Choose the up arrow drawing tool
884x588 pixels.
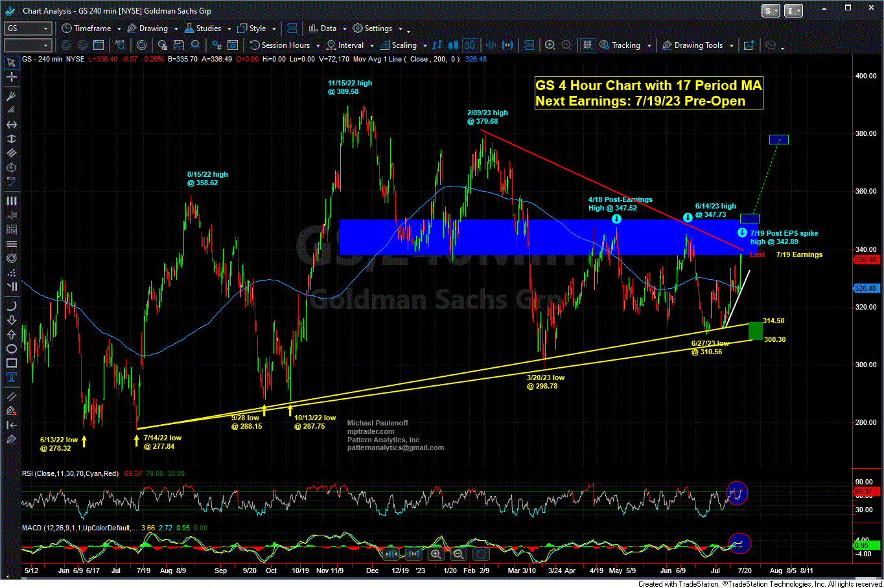(11, 334)
